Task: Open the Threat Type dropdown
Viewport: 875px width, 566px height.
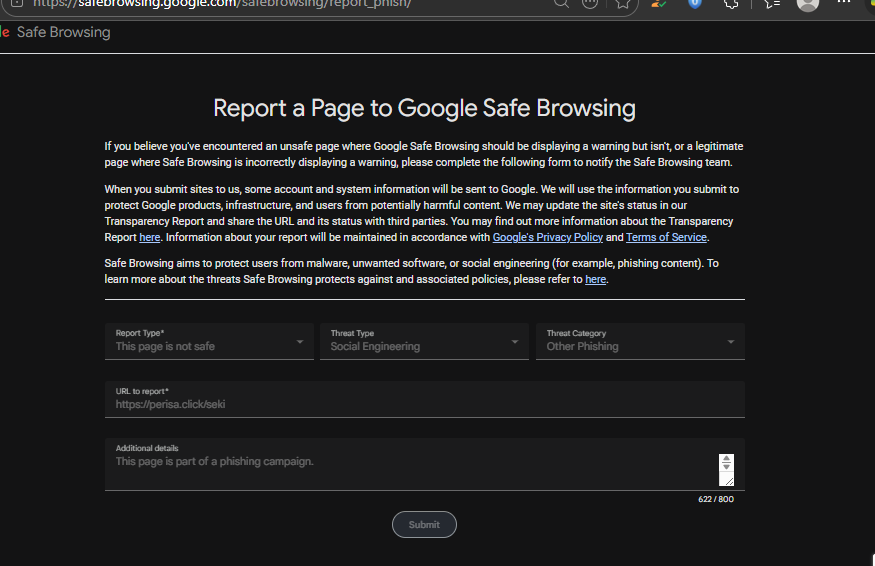Action: coord(424,341)
